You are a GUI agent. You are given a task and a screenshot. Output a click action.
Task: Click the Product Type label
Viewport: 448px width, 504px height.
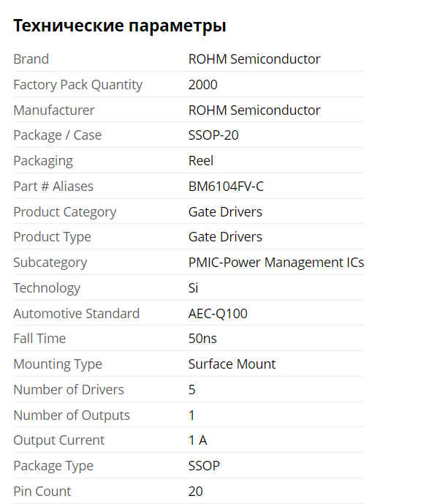pyautogui.click(x=52, y=237)
